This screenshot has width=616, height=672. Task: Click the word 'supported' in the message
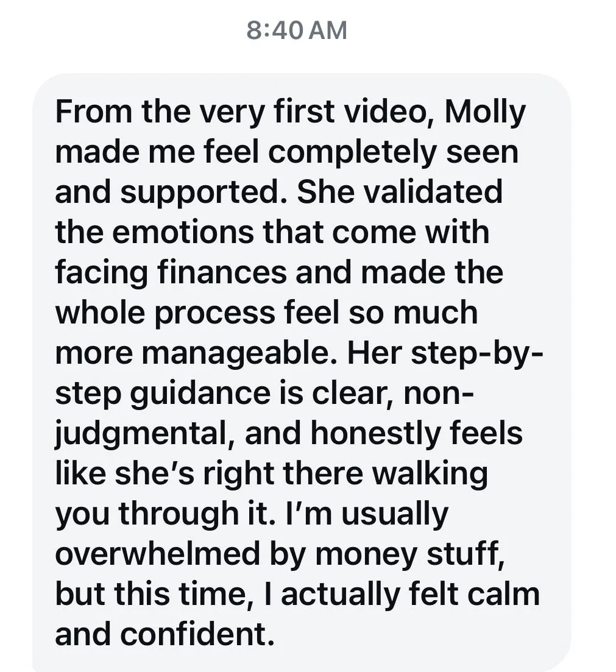coord(199,193)
